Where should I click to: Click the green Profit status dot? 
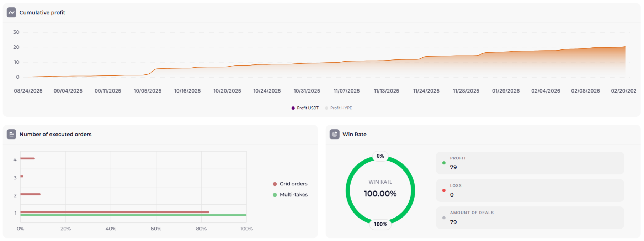point(443,163)
